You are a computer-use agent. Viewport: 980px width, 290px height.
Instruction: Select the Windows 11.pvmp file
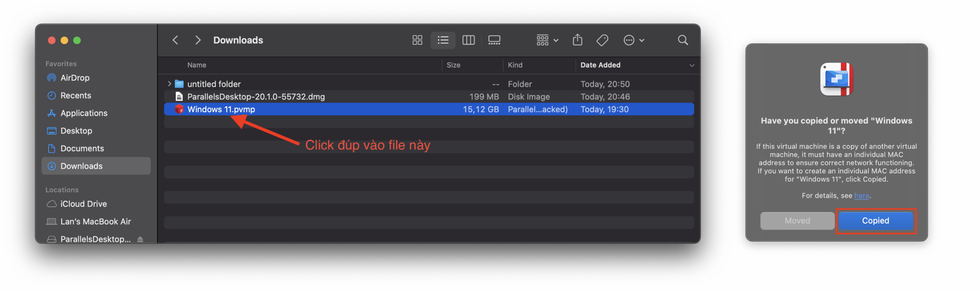(221, 109)
